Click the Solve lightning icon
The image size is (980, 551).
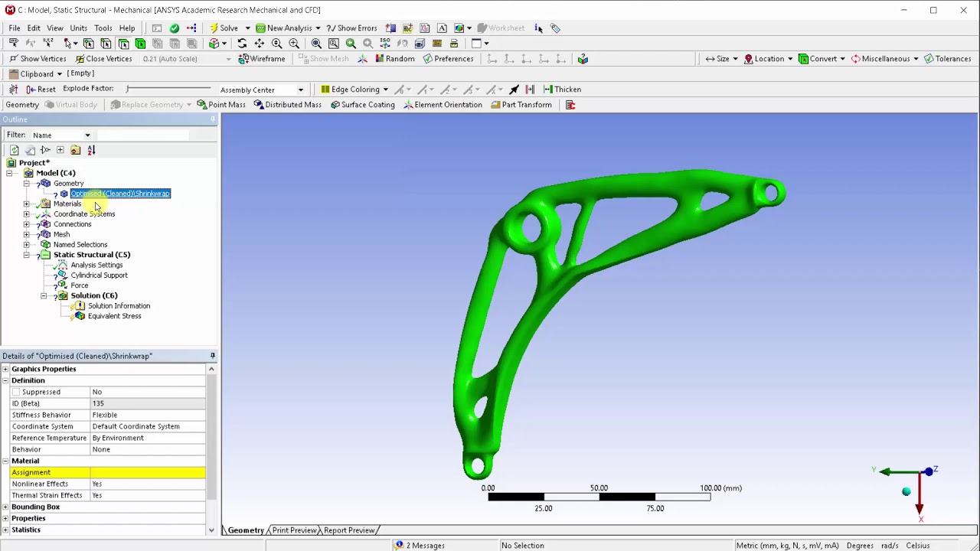214,28
